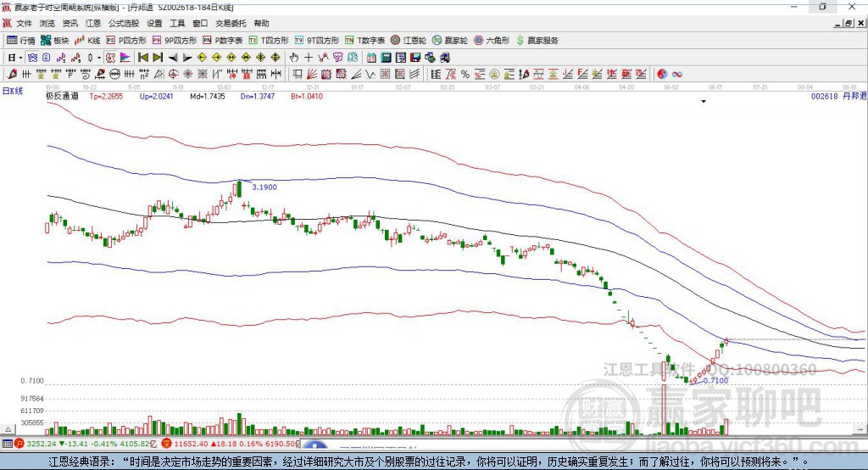Click the red 深 Shenzhen index icon
Image resolution: width=868 pixels, height=470 pixels.
click(x=167, y=444)
